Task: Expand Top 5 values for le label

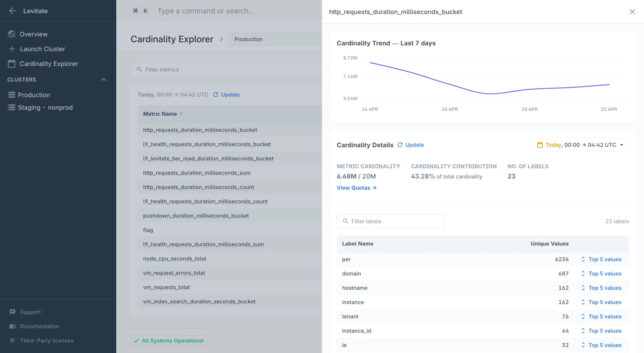Action: coord(601,345)
